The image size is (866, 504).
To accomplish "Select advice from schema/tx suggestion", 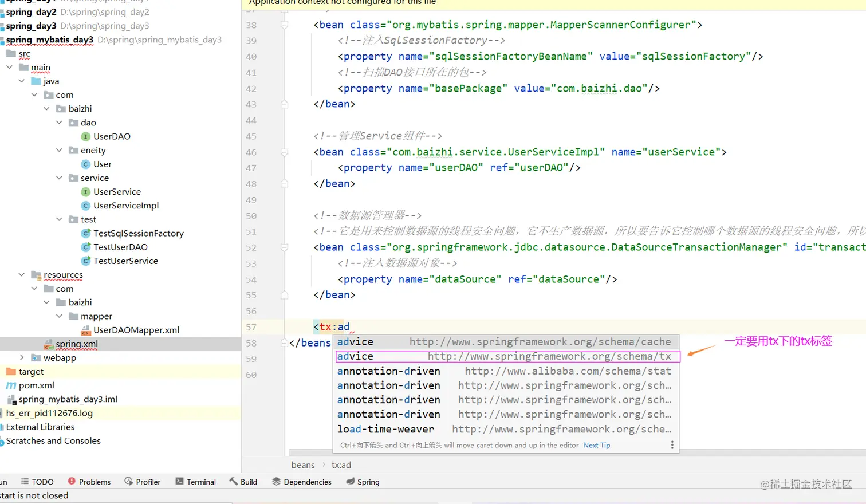I will point(507,356).
